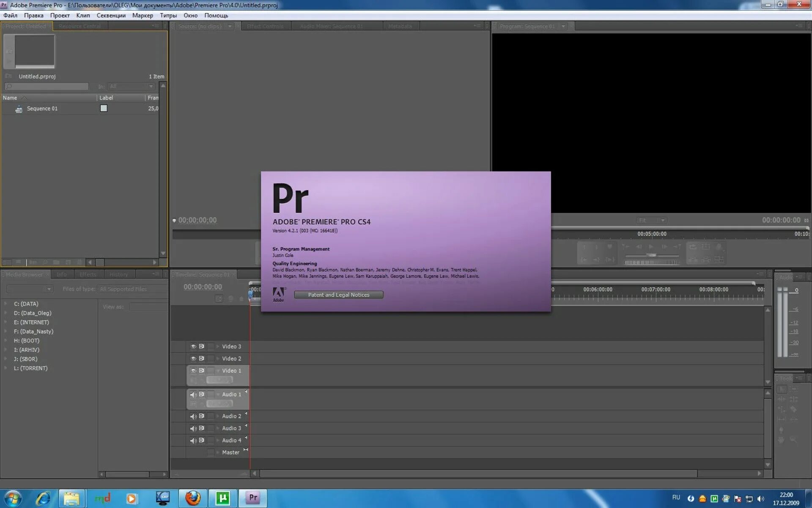
Task: Click the Windows Start button
Action: [13, 498]
